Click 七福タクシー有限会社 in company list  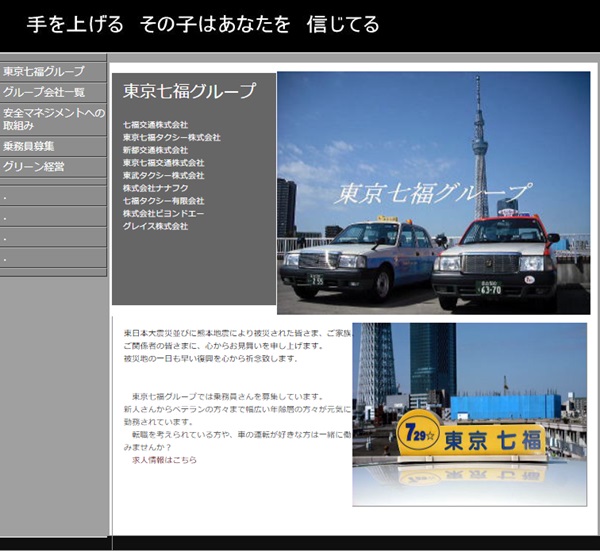point(163,201)
